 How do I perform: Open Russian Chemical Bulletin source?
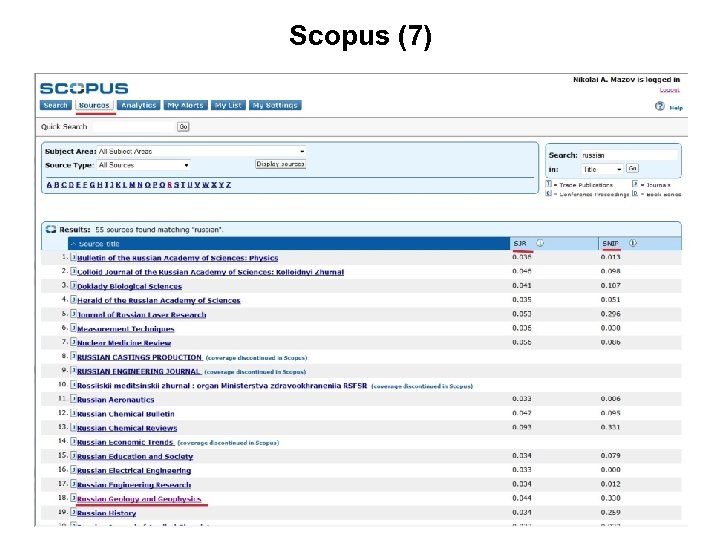tap(126, 414)
